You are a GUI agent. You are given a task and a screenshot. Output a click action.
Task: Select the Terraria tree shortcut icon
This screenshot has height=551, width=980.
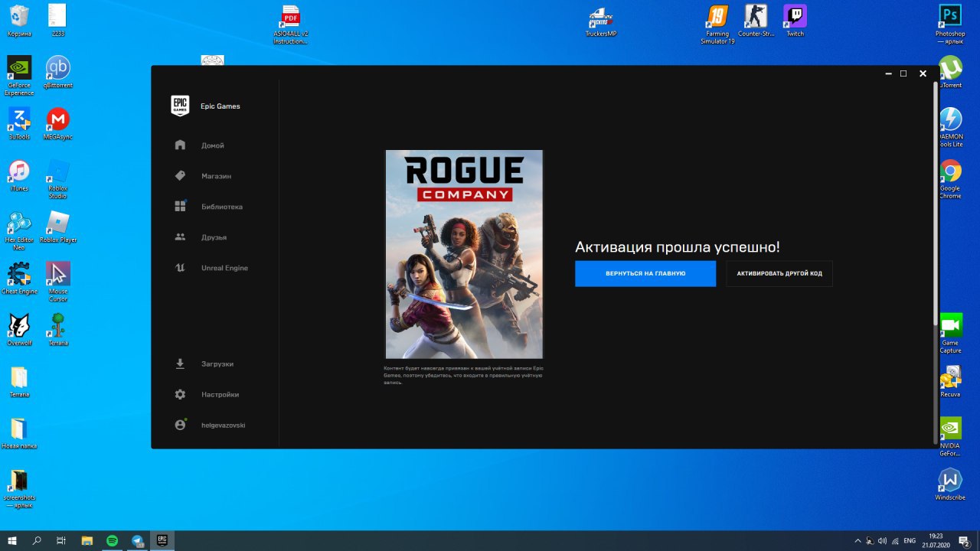click(57, 329)
